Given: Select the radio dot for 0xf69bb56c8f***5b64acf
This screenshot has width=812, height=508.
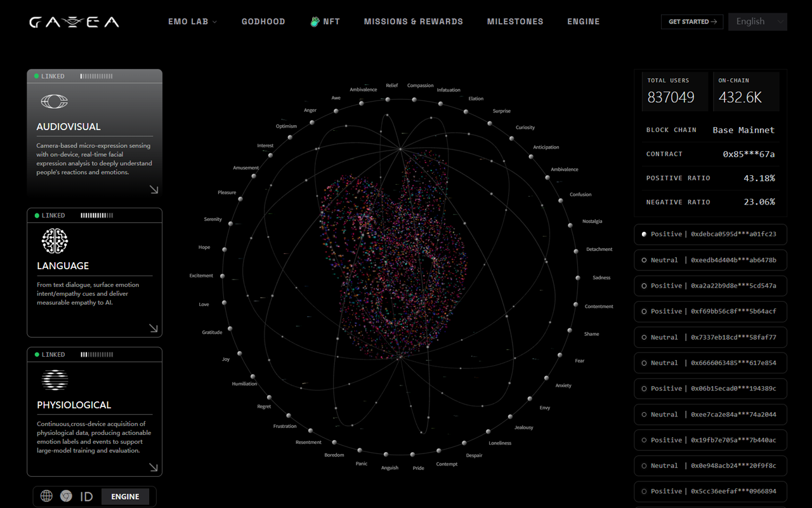Looking at the screenshot, I should point(644,311).
